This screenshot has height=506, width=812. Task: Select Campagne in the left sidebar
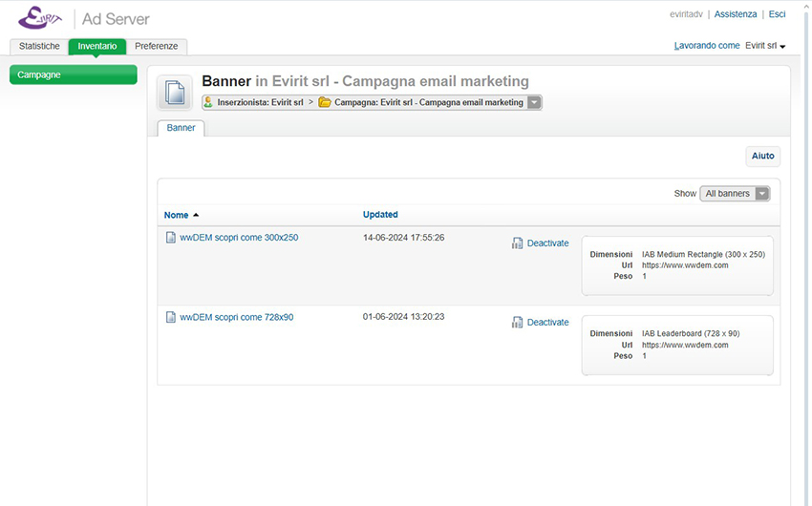pos(73,74)
